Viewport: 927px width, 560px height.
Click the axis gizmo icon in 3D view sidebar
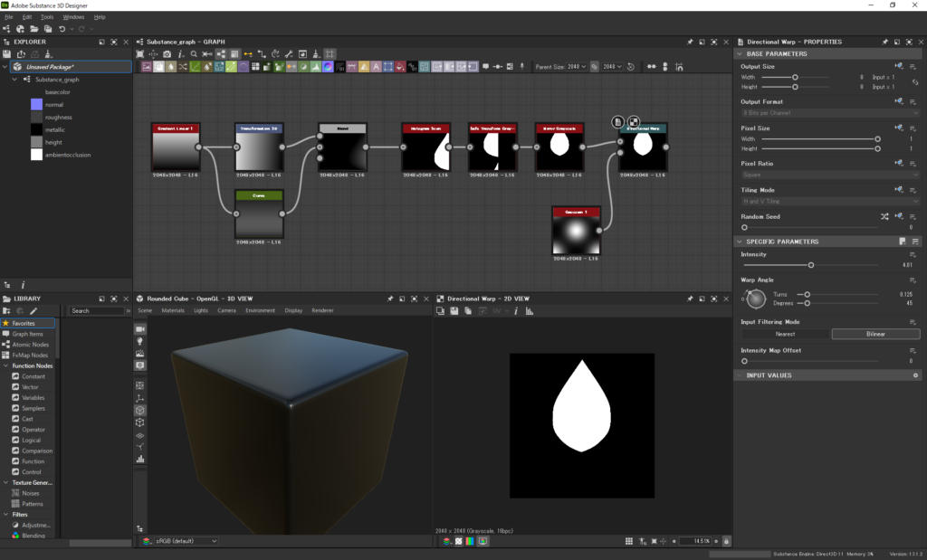coord(140,398)
